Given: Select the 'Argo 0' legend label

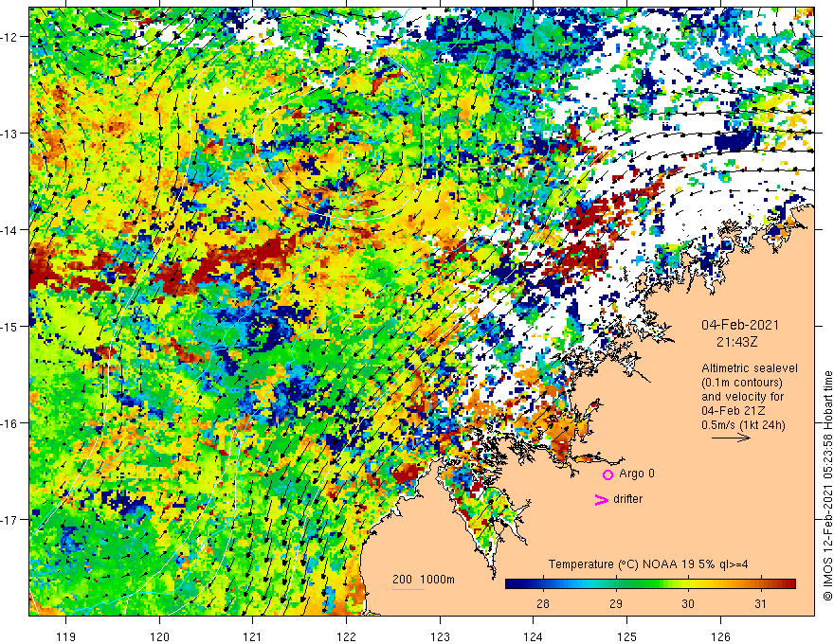Looking at the screenshot, I should click(x=637, y=474).
